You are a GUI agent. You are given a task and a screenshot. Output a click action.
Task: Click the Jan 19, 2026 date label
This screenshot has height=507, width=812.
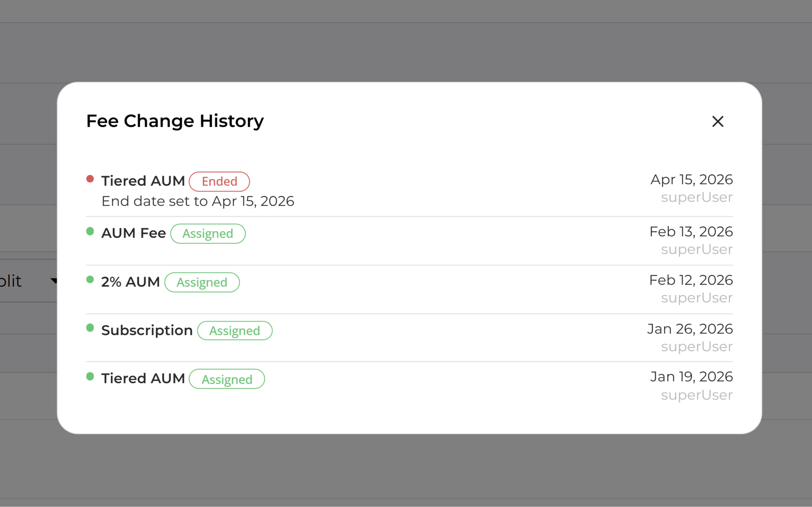(x=691, y=376)
